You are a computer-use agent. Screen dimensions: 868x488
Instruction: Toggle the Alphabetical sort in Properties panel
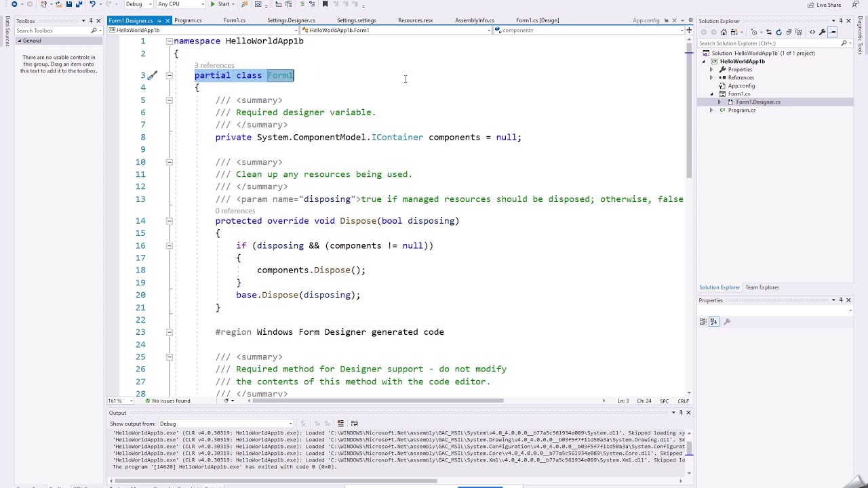pos(713,322)
